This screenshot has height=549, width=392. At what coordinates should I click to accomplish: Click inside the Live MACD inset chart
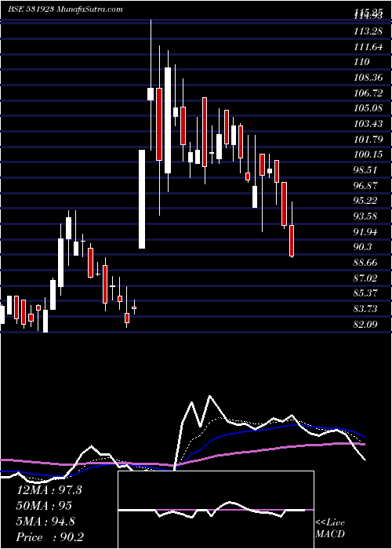pos(216,510)
